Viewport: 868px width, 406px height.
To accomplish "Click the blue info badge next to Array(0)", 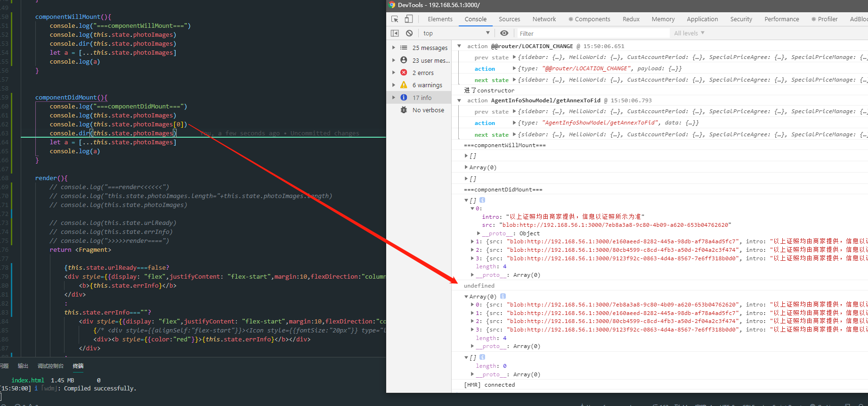I will (503, 296).
